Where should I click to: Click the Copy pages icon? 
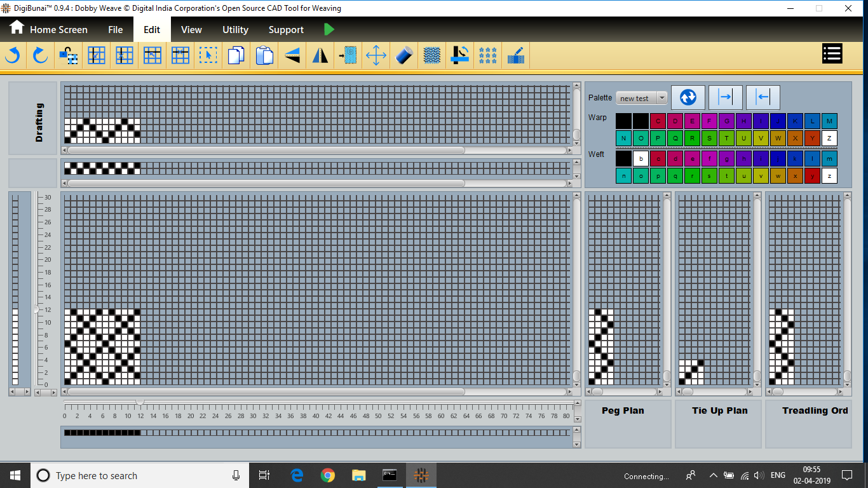[x=236, y=56]
